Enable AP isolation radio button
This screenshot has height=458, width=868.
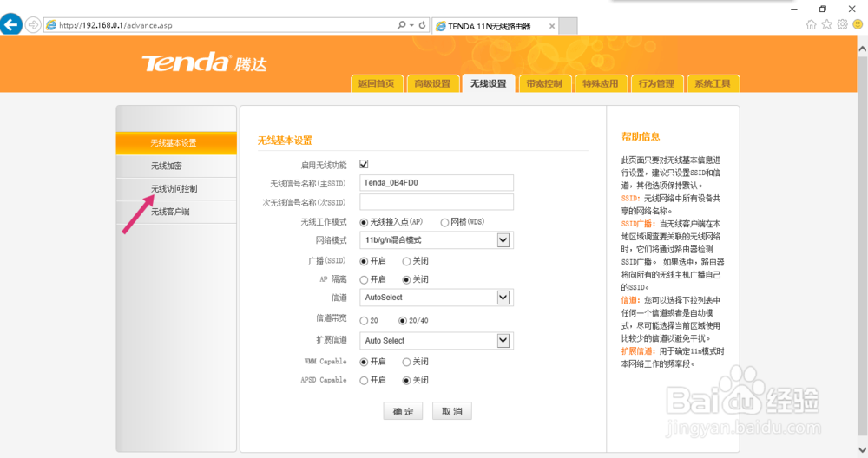click(x=364, y=280)
